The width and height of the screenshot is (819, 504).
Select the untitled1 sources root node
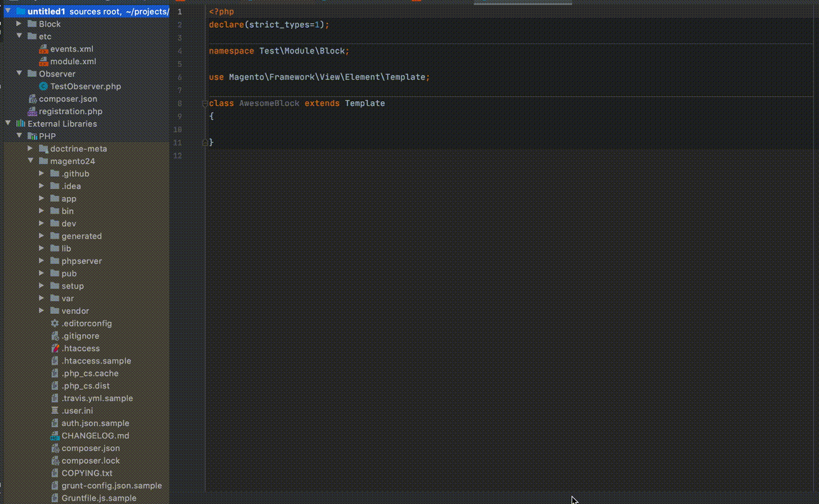pyautogui.click(x=47, y=12)
